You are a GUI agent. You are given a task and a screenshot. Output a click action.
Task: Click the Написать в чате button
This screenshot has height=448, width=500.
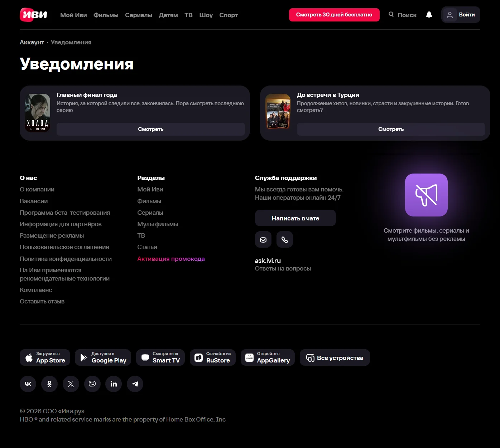click(x=295, y=218)
